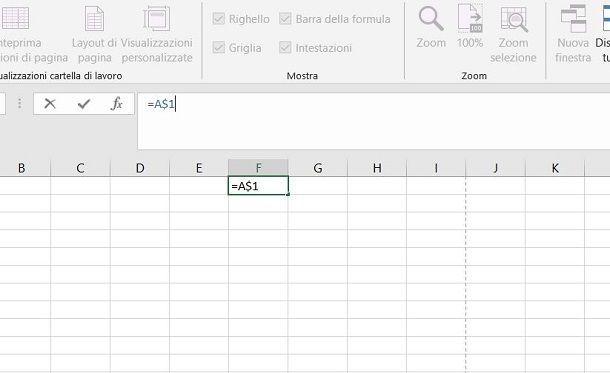The width and height of the screenshot is (610, 373).
Task: Open Visualizzazioni personalizzate
Action: pyautogui.click(x=156, y=34)
